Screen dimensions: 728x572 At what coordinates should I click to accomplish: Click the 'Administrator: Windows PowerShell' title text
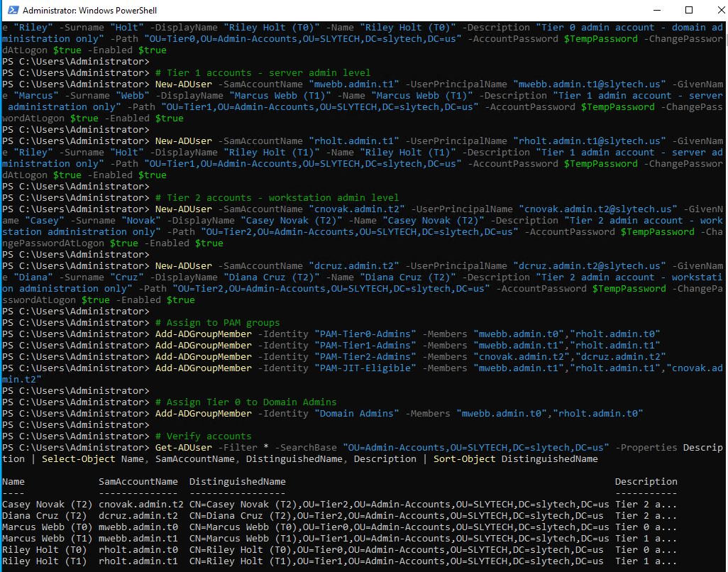[x=90, y=11]
